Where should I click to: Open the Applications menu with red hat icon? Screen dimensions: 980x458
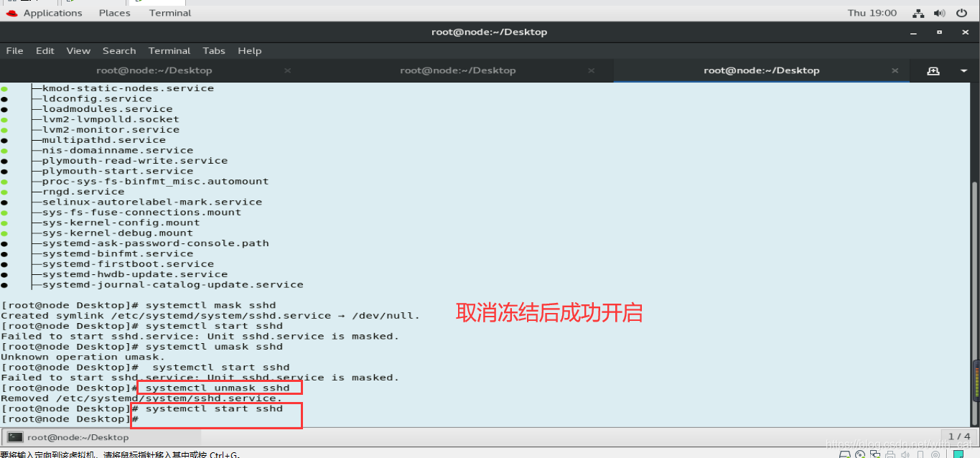(x=45, y=13)
